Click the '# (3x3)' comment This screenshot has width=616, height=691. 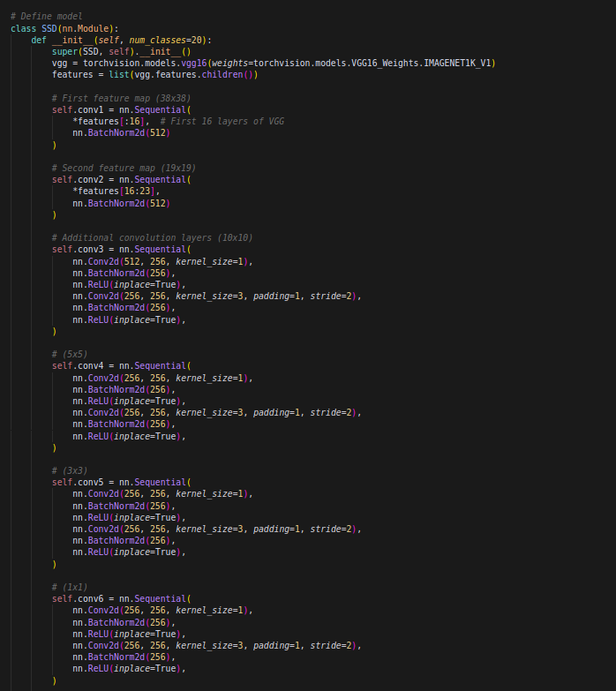tap(70, 470)
